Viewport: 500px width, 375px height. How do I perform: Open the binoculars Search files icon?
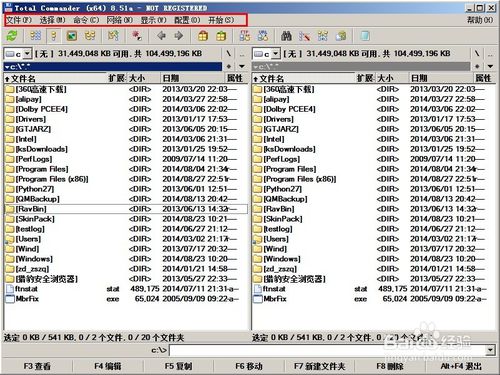tap(286, 36)
